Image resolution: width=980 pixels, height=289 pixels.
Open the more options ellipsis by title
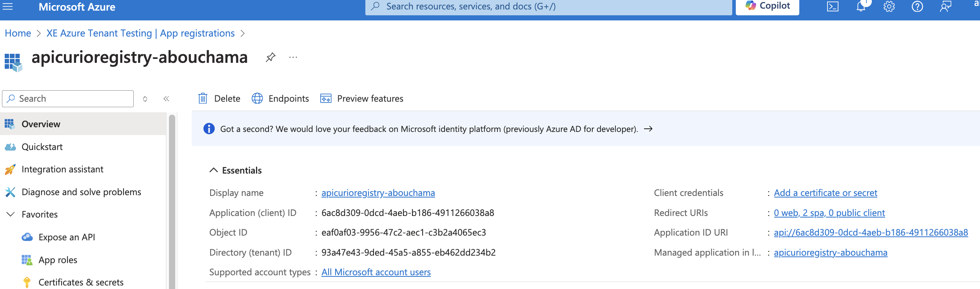(x=293, y=57)
